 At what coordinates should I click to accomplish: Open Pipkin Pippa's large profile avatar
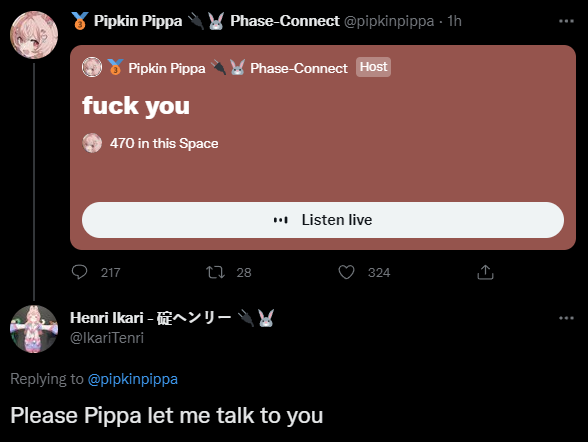click(x=34, y=35)
